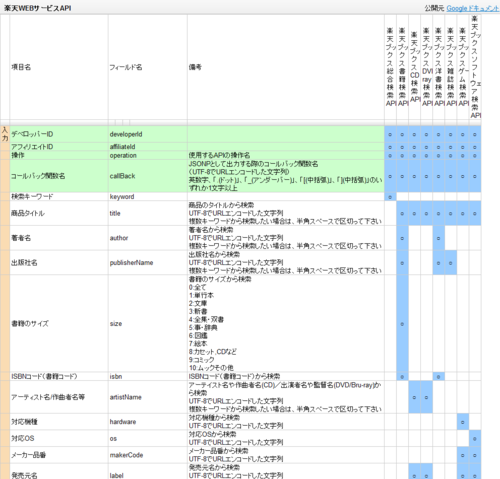Select the publisherName field cell
Screen dimensions: 500x479
pos(148,263)
